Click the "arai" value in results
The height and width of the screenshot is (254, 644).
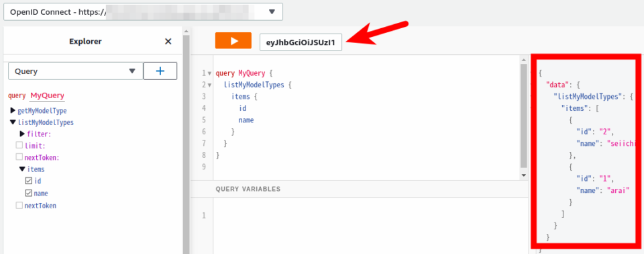click(618, 190)
